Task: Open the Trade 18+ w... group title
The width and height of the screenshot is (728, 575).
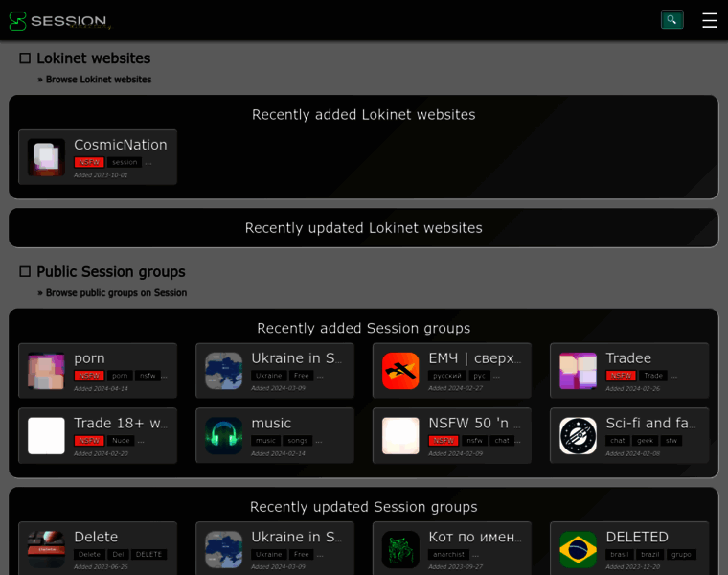Action: click(121, 424)
